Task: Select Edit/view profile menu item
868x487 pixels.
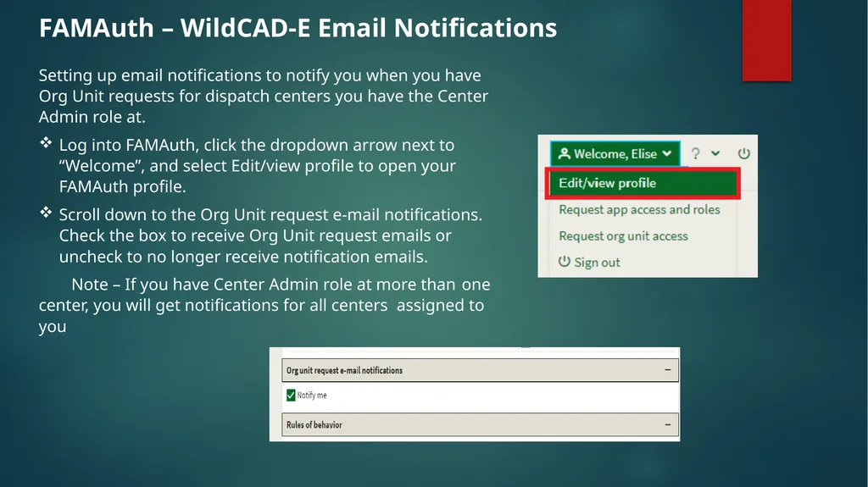Action: pos(643,183)
